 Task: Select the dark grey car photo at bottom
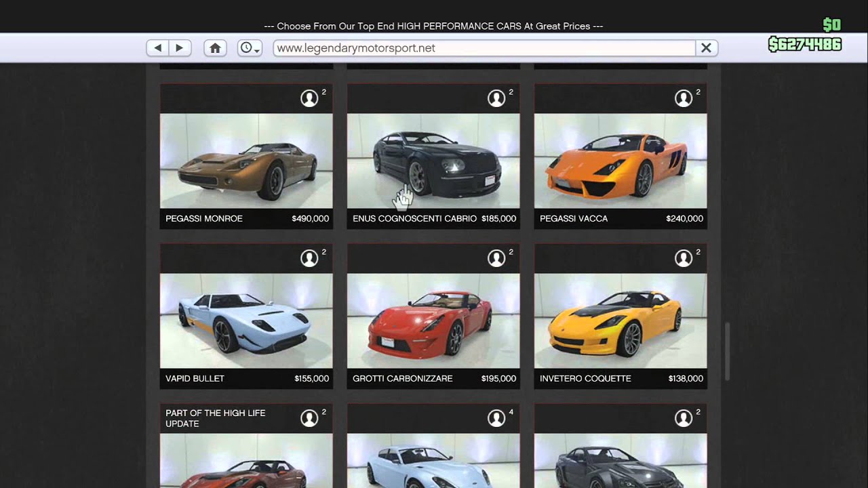620,460
